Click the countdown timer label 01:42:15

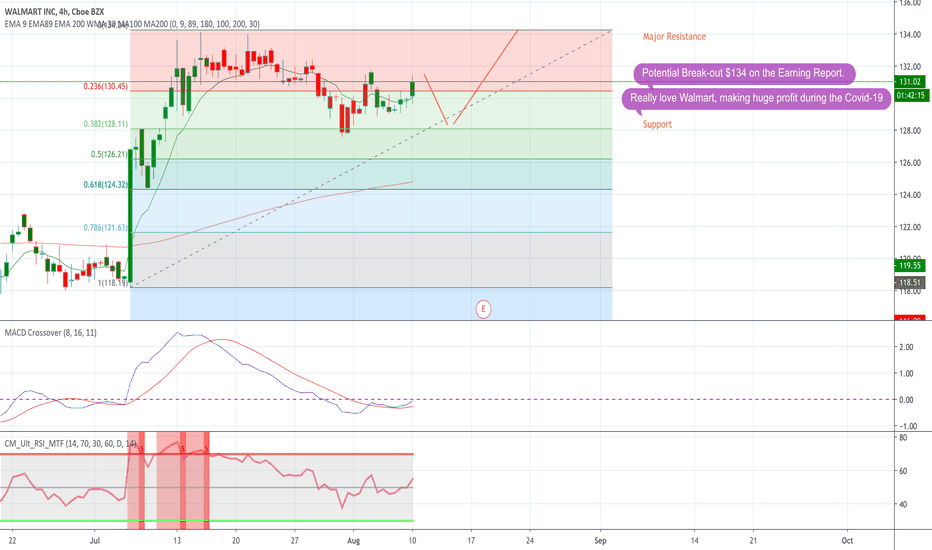click(x=910, y=95)
